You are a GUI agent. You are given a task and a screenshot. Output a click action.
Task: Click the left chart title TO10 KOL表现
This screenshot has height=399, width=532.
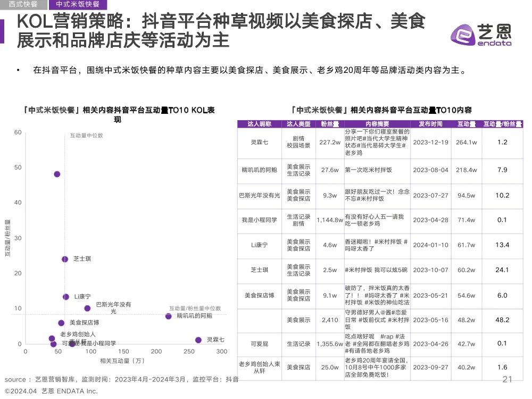click(118, 115)
